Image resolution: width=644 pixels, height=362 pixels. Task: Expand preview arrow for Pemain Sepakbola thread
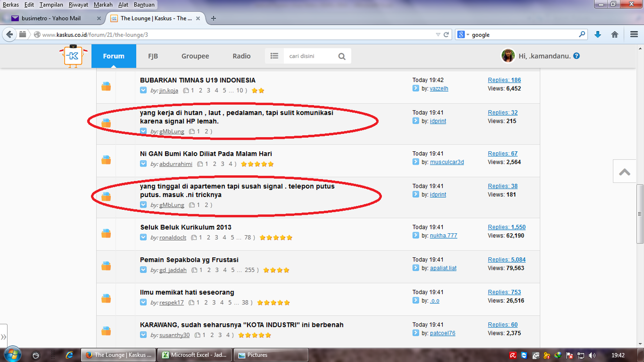pos(143,270)
